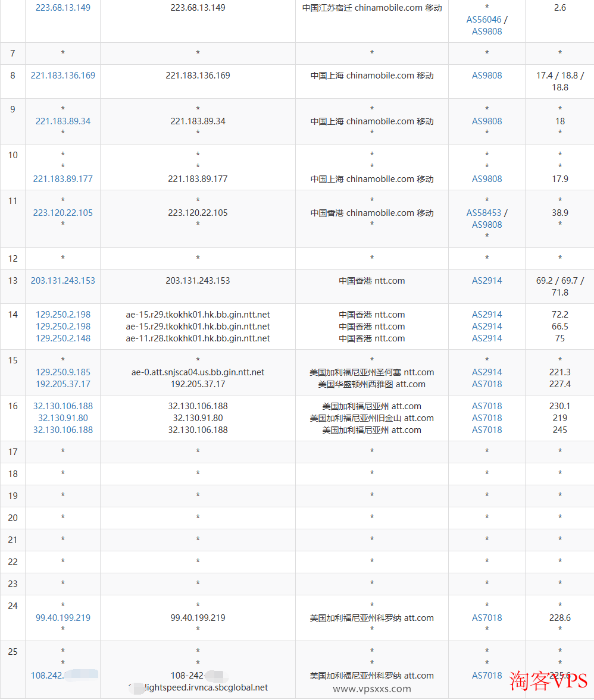The image size is (594, 700).
Task: Open the blue 221.183.136.169 IP link
Action: point(63,76)
